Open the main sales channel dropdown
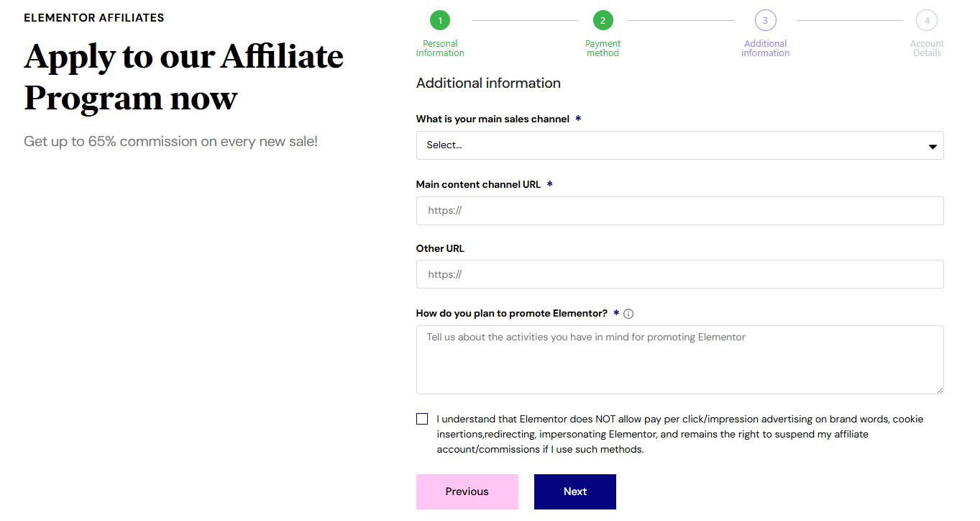 pyautogui.click(x=679, y=145)
